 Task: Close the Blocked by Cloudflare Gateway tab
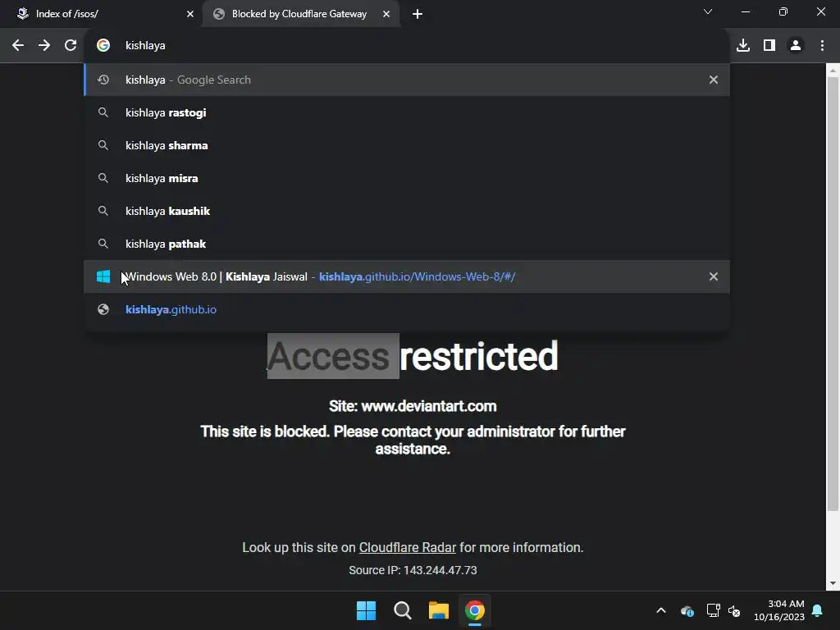point(386,14)
